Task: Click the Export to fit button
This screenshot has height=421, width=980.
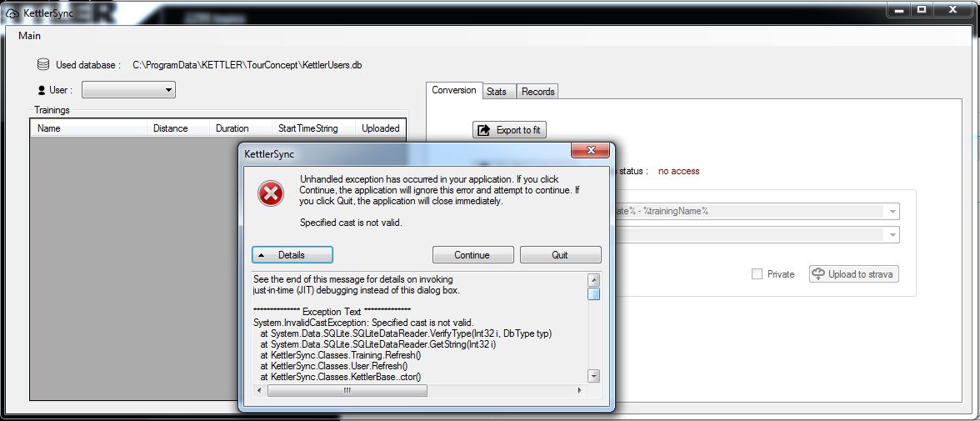Action: (510, 130)
